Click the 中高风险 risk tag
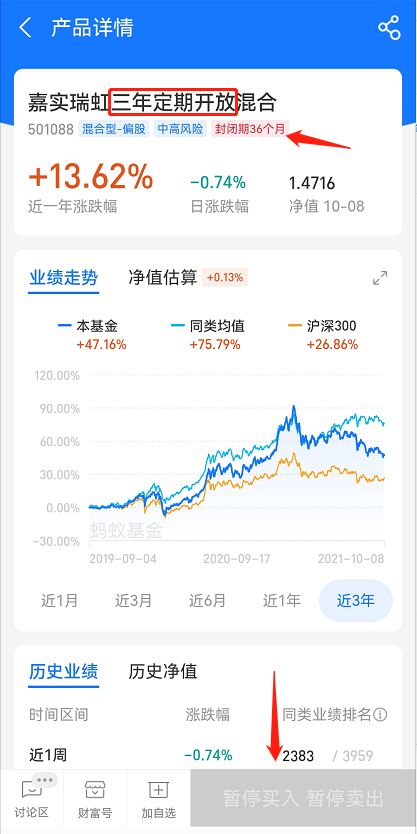 tap(180, 129)
